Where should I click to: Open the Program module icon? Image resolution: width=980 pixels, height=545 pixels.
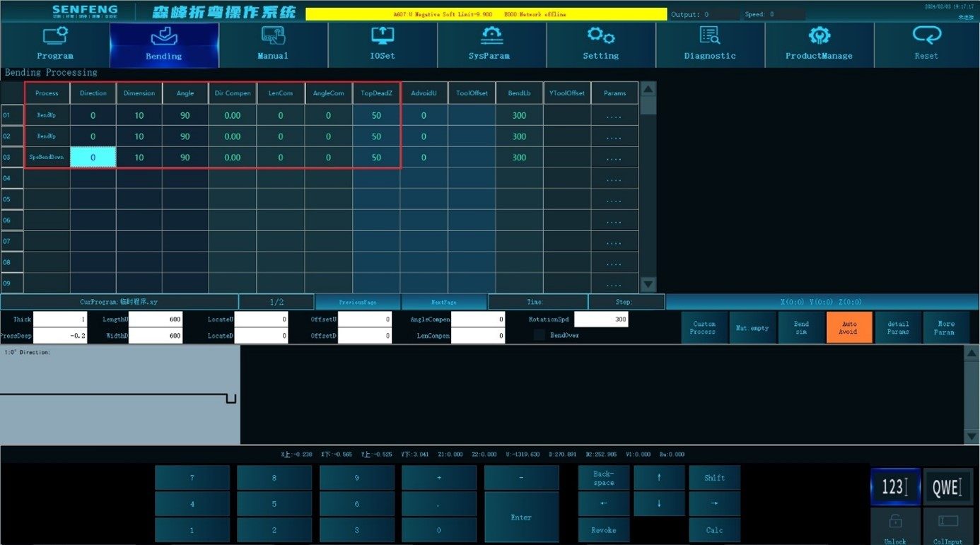click(x=55, y=35)
